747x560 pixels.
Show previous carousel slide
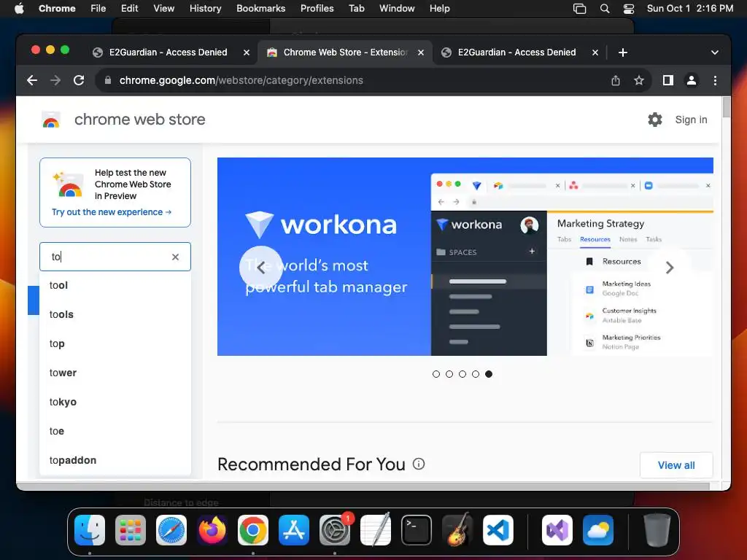(x=260, y=268)
